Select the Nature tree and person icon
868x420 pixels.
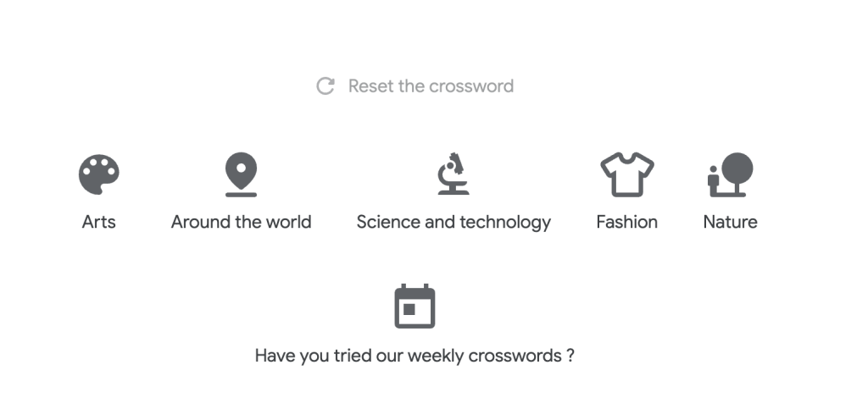(x=730, y=174)
